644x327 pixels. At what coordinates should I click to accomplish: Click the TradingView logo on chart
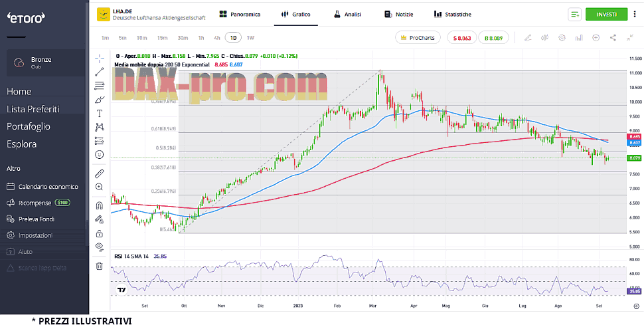(x=121, y=290)
